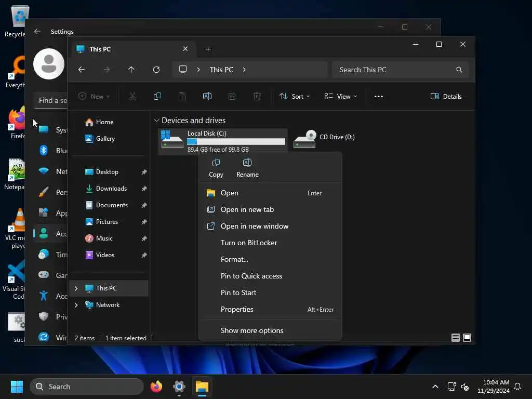The image size is (532, 399).
Task: Click Show more options
Action: click(x=270, y=330)
